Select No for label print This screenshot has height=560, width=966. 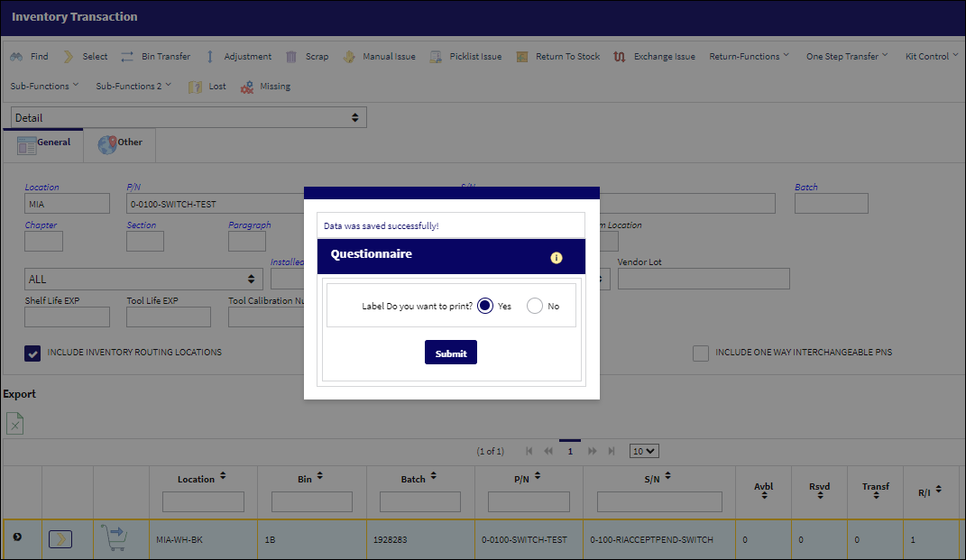coord(535,306)
